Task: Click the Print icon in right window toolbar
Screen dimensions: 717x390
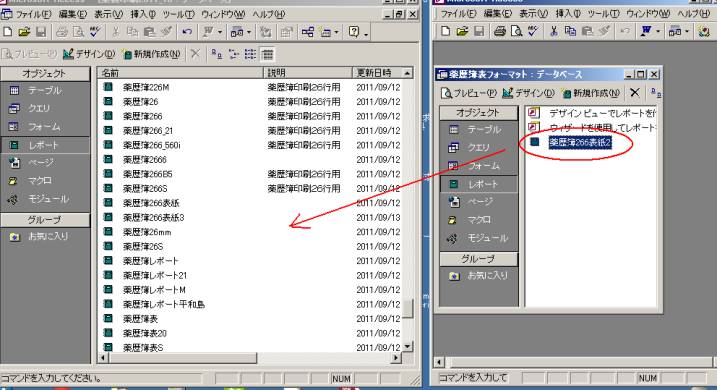Action: 500,31
